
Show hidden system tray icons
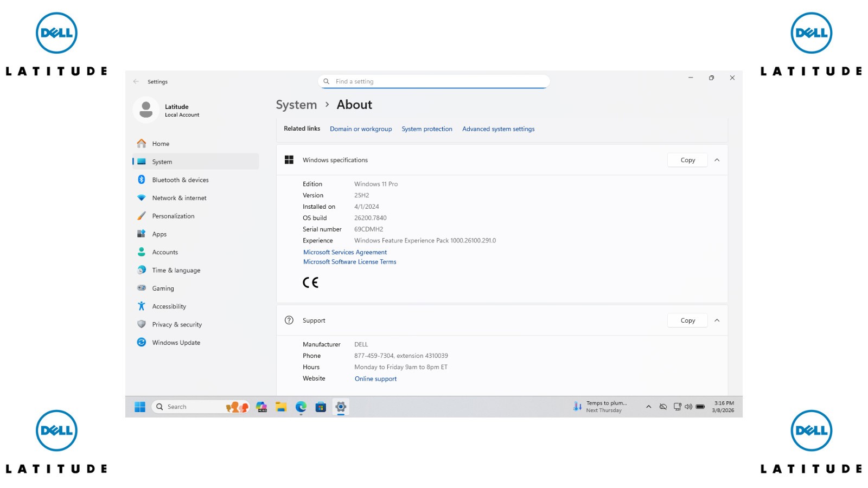point(648,407)
